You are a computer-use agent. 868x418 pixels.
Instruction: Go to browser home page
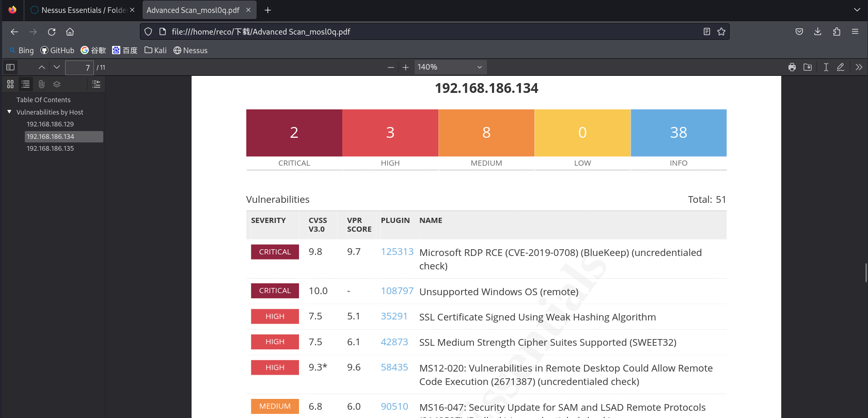click(70, 32)
